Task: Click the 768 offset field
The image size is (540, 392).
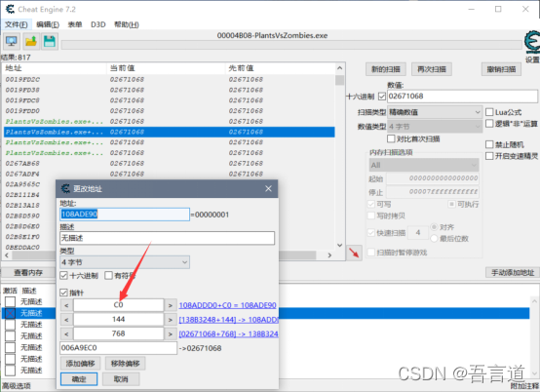Action: coord(119,333)
